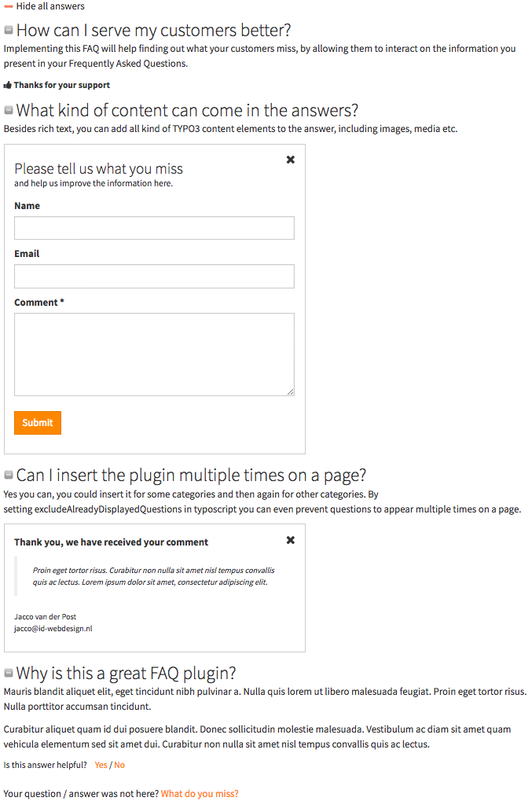Click the 'How can I serve my customers better?' heading

coord(153,31)
